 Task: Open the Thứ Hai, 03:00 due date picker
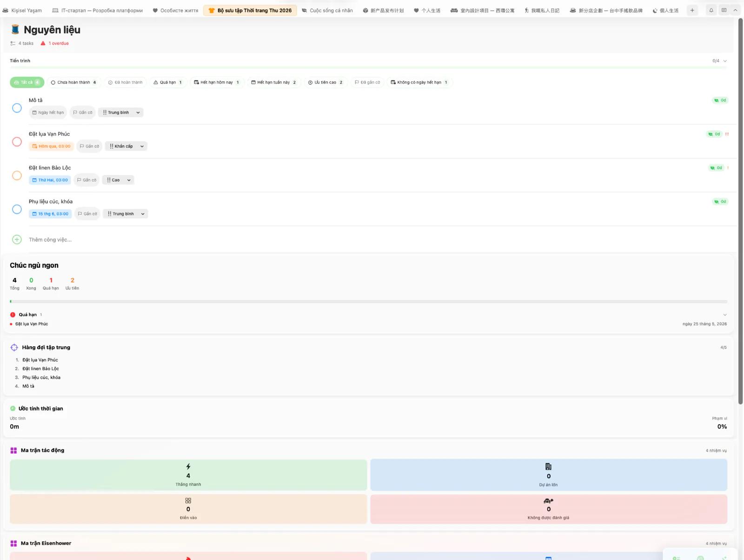50,180
